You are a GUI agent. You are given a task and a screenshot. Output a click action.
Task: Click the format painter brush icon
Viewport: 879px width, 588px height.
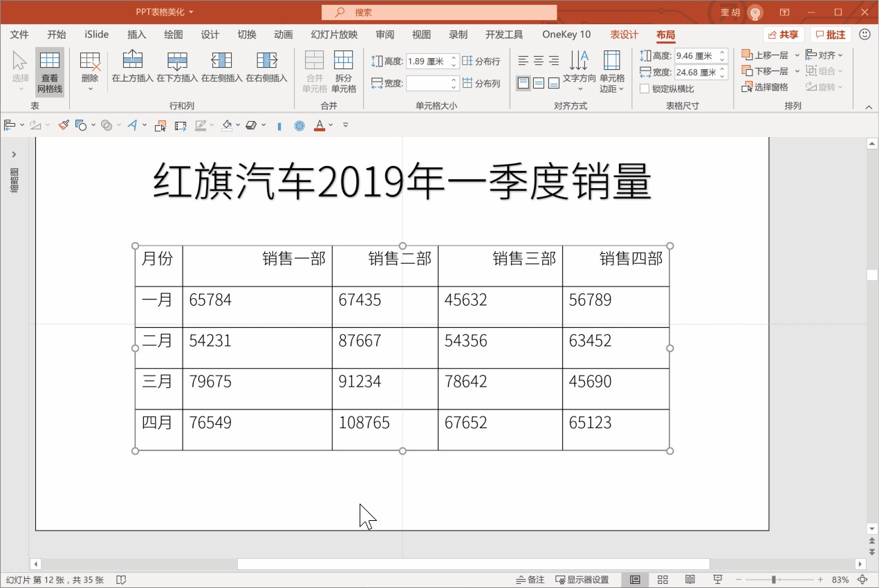[64, 125]
